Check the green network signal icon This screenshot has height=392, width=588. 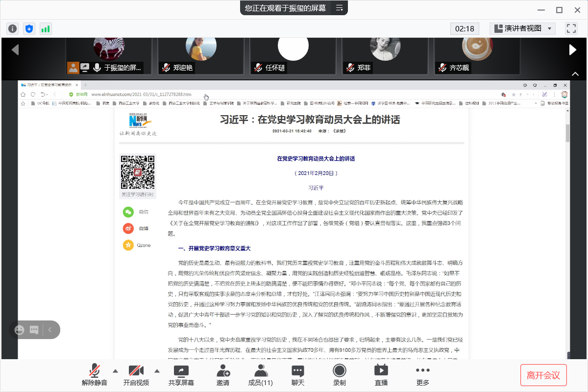(46, 28)
